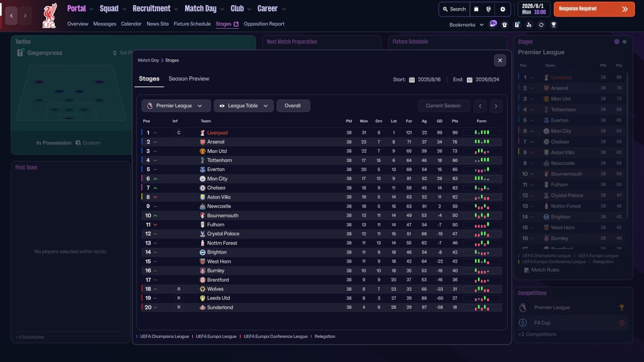644x362 pixels.
Task: Click the Response Required button
Action: pyautogui.click(x=594, y=9)
